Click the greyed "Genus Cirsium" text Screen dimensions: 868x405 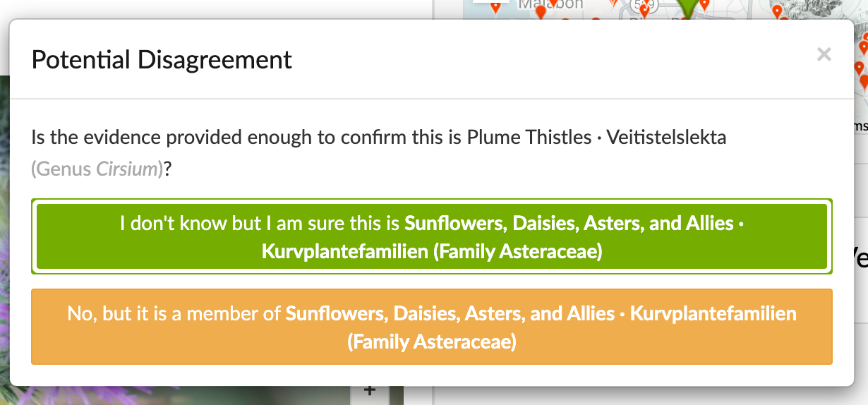(97, 169)
